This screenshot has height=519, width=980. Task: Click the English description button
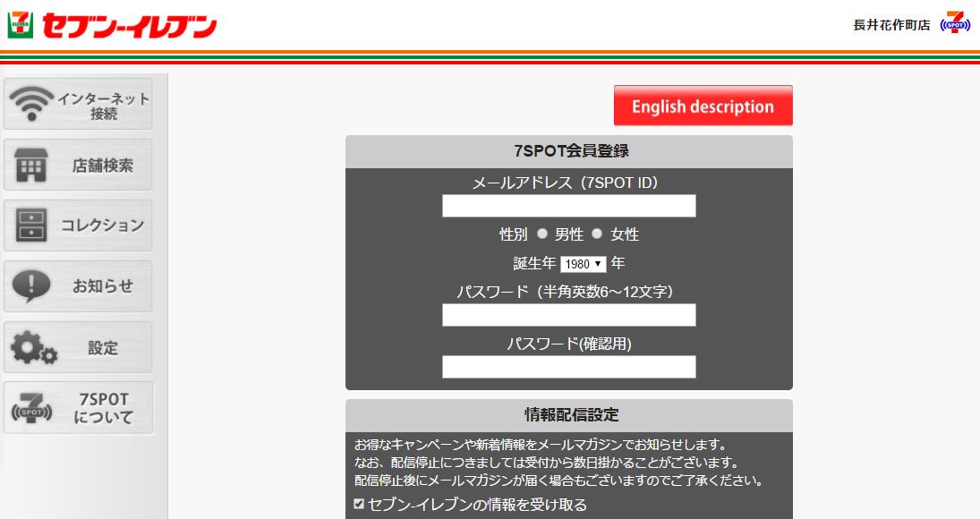click(x=703, y=106)
